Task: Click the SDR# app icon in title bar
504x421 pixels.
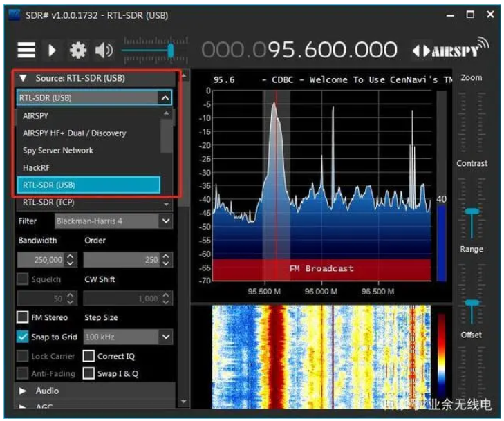Action: point(14,15)
